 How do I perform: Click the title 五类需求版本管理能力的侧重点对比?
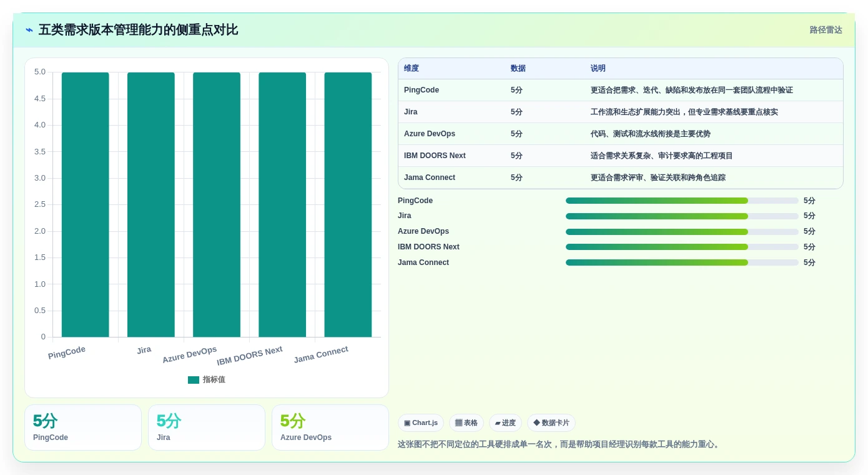[x=138, y=30]
